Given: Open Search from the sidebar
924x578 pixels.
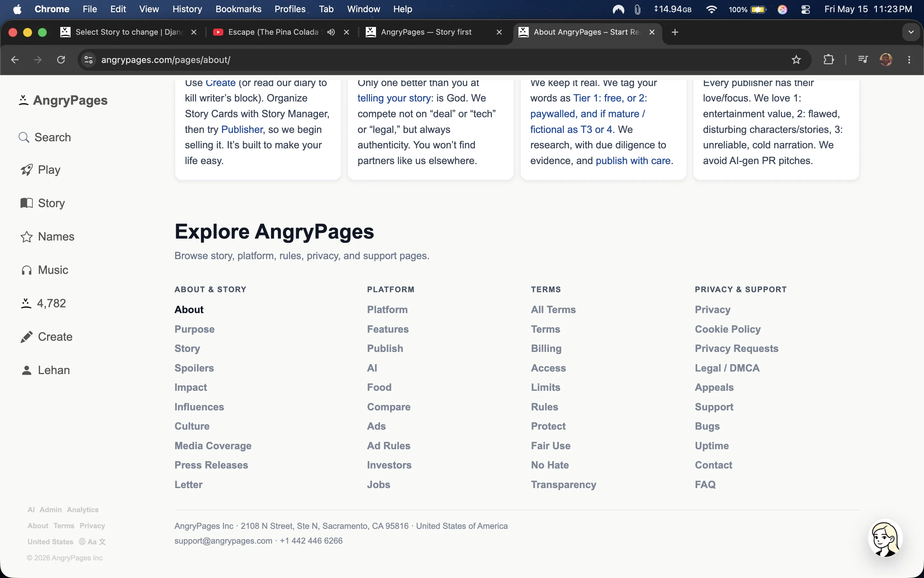Looking at the screenshot, I should point(45,137).
